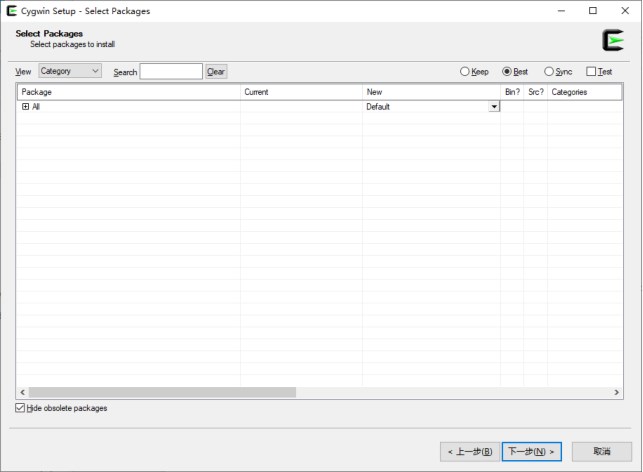643x472 pixels.
Task: Proceed with the 下一步(N) button
Action: [x=531, y=451]
